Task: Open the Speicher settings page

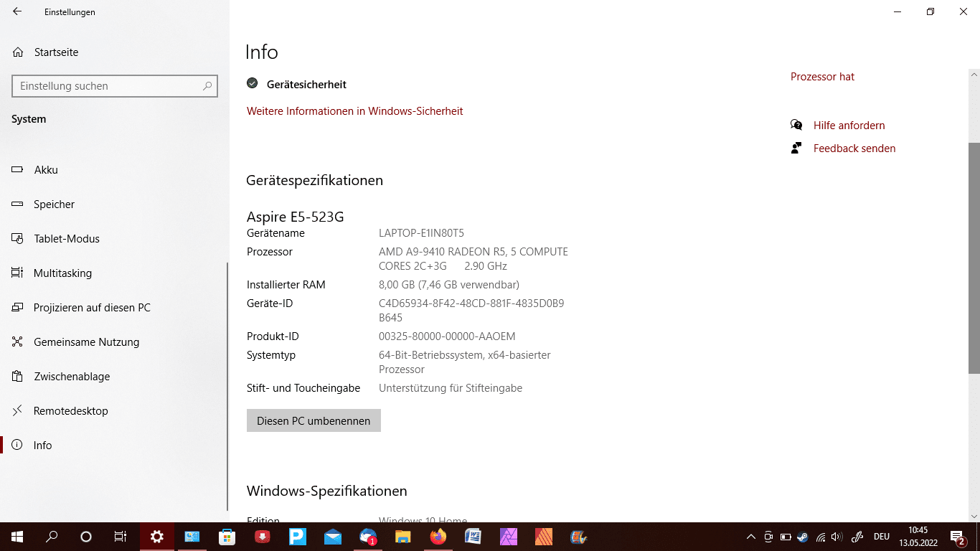Action: click(x=54, y=204)
